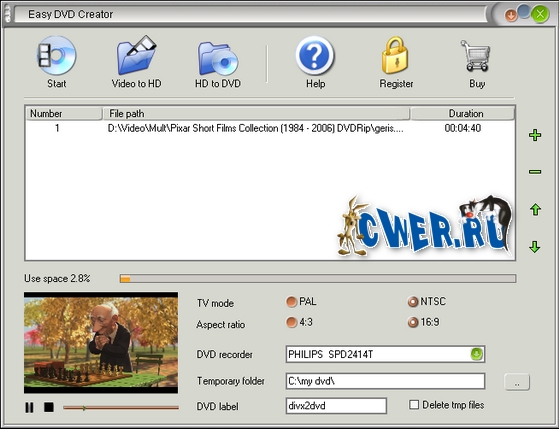This screenshot has width=560, height=429.
Task: Select PAL TV mode
Action: pos(292,302)
